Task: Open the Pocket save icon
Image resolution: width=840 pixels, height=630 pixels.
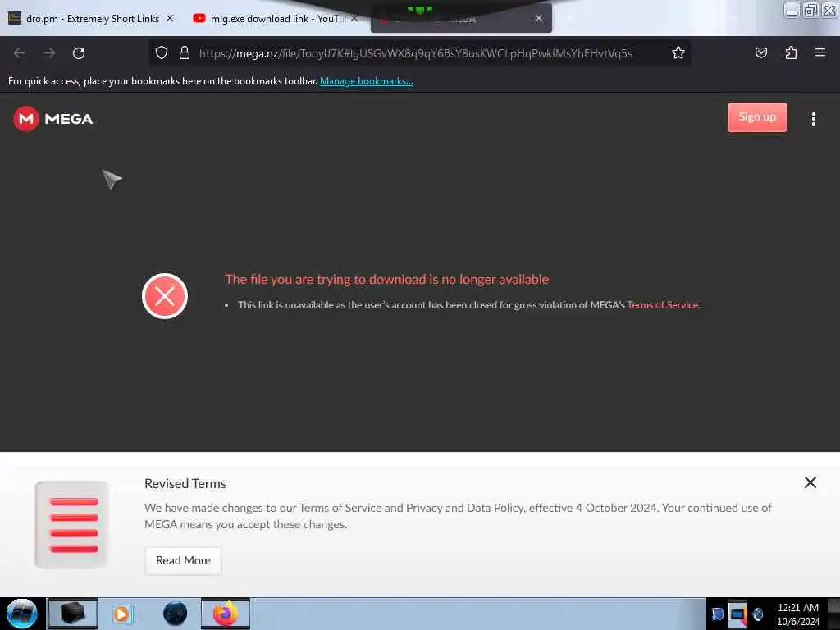Action: click(760, 52)
